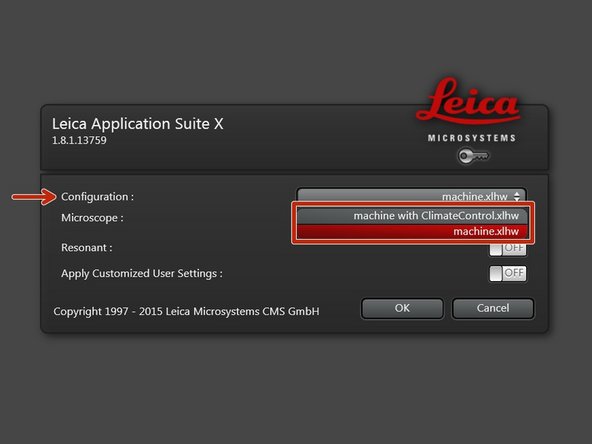This screenshot has width=592, height=444.
Task: Click the Cancel button
Action: [x=493, y=308]
